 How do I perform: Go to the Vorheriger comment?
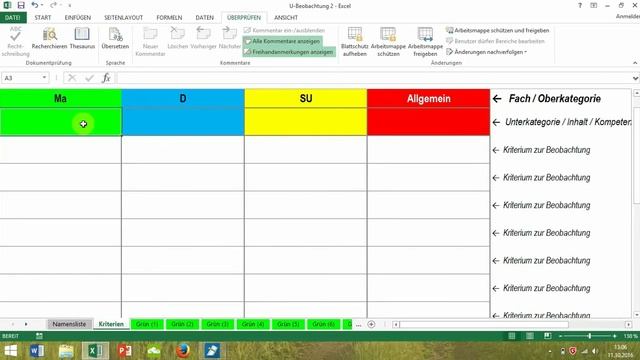click(203, 39)
